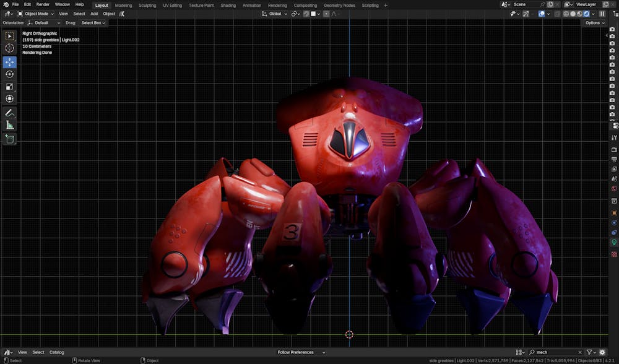The image size is (619, 364).
Task: Toggle proportional editing
Action: (326, 14)
